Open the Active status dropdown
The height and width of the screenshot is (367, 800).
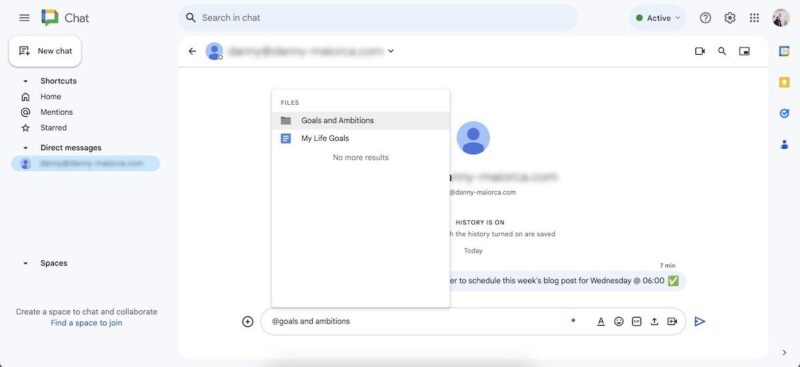[x=658, y=18]
